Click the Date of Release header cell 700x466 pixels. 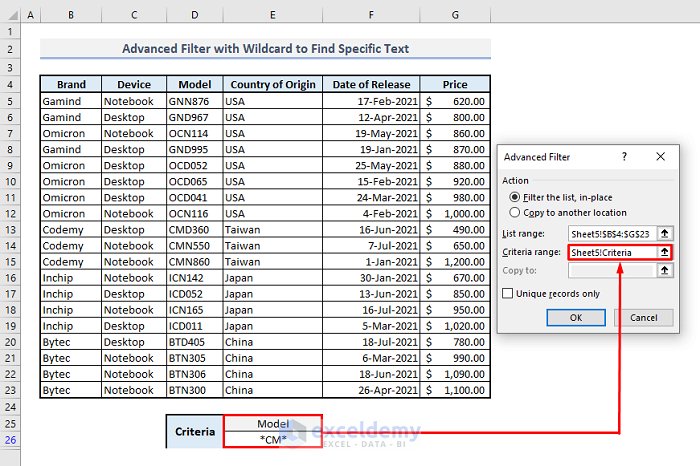pos(371,84)
